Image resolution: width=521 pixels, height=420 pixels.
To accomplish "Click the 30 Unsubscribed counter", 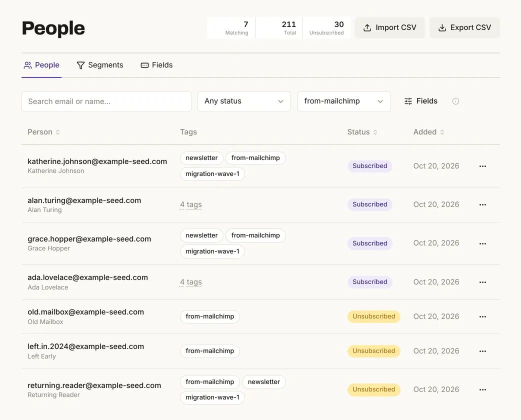I will 326,28.
